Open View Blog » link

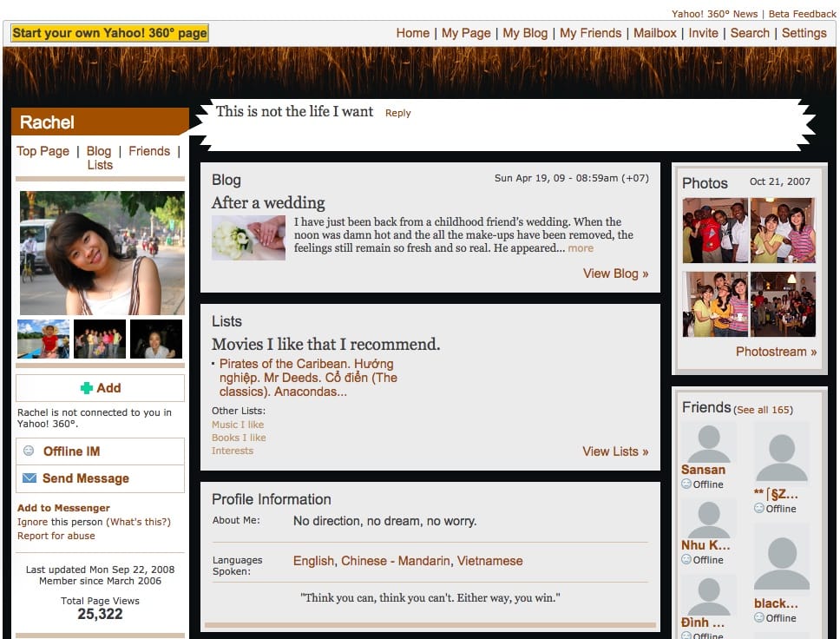pos(615,273)
